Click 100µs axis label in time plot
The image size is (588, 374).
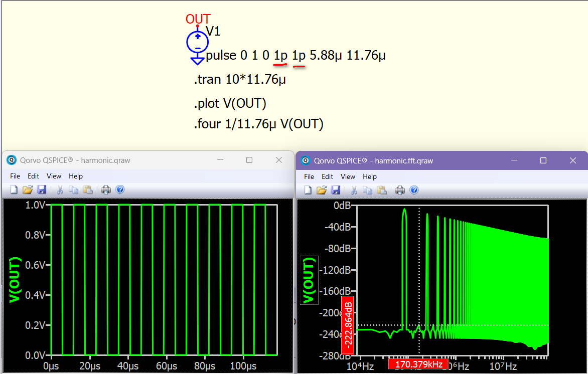tap(243, 366)
